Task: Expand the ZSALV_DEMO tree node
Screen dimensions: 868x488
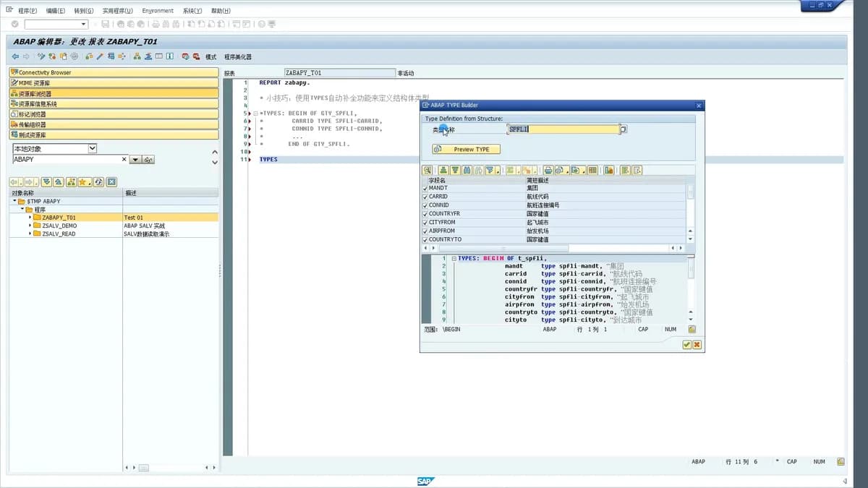Action: [30, 226]
